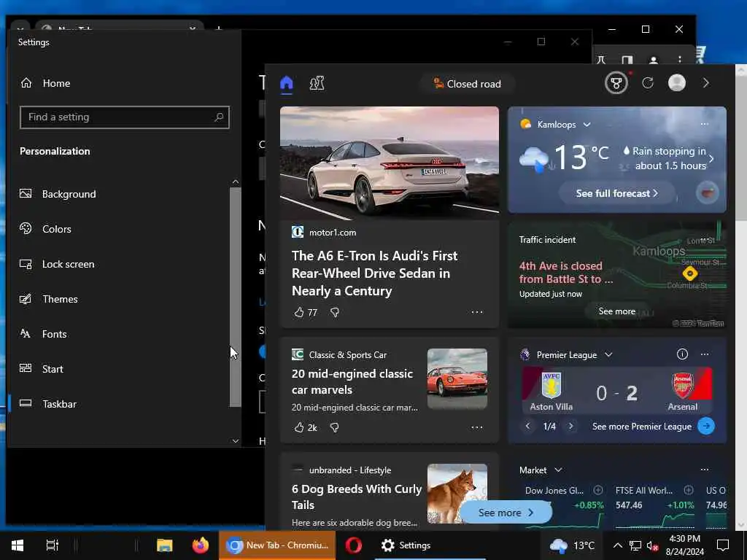Open the profile avatar in widgets panel
This screenshot has height=560, width=747.
click(677, 83)
